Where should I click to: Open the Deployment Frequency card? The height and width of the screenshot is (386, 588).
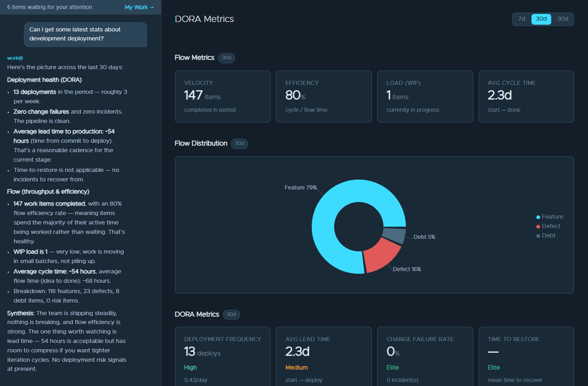pyautogui.click(x=222, y=356)
